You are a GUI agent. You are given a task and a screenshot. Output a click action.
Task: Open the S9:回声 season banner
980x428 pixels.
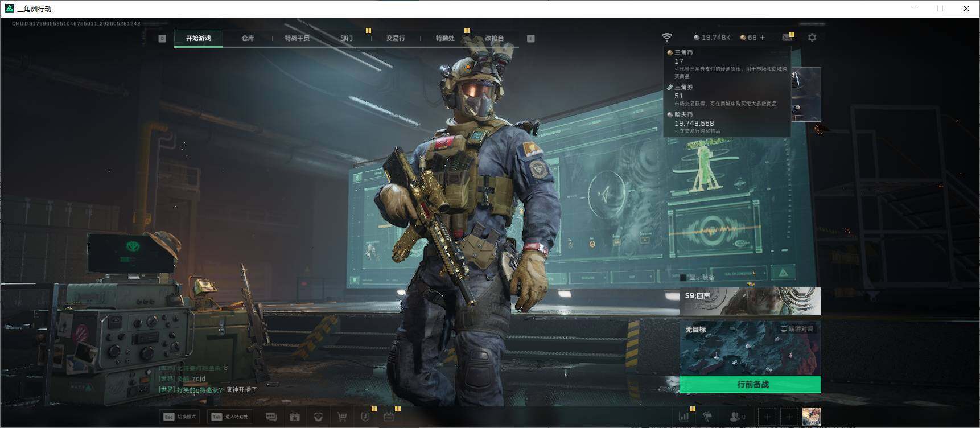point(750,301)
